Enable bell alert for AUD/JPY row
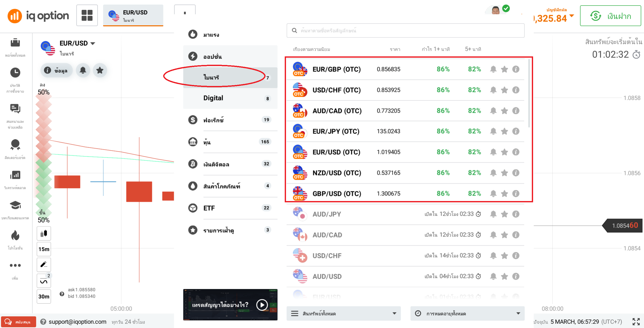 (493, 214)
